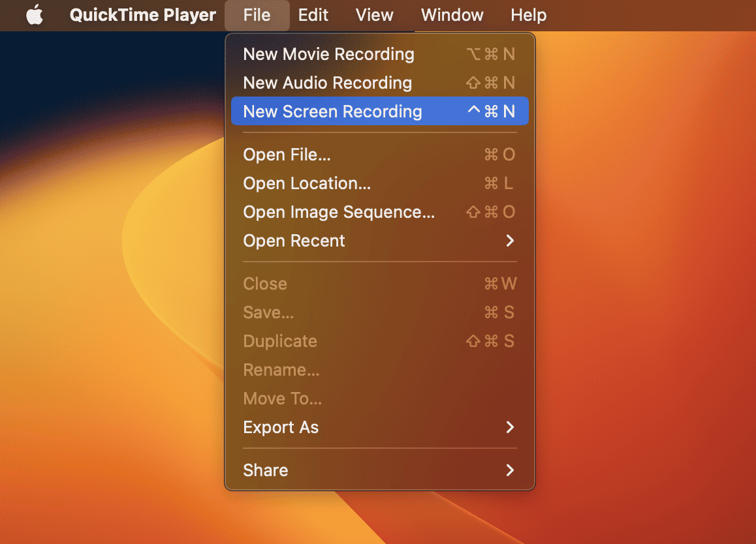Choose Duplicate from the menu
This screenshot has width=756, height=544.
(x=279, y=341)
